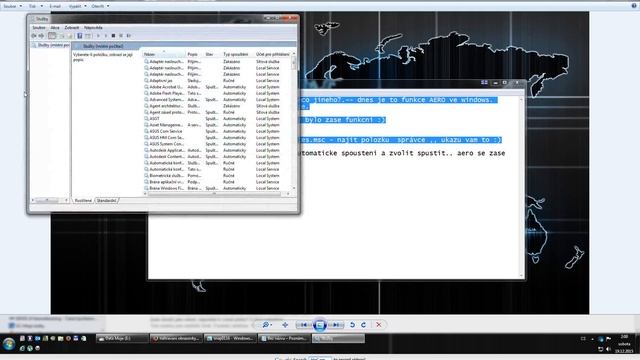
Task: Open the Soubor dropdown in Photo Viewer top bar
Action: coord(12,6)
